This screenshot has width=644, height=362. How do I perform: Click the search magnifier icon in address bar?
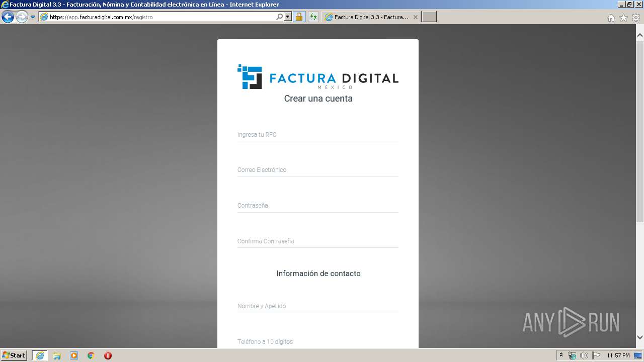(280, 17)
